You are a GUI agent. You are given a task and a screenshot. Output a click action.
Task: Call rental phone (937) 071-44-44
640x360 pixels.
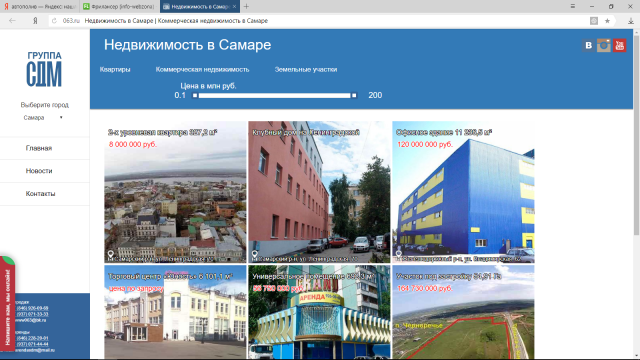(32, 344)
